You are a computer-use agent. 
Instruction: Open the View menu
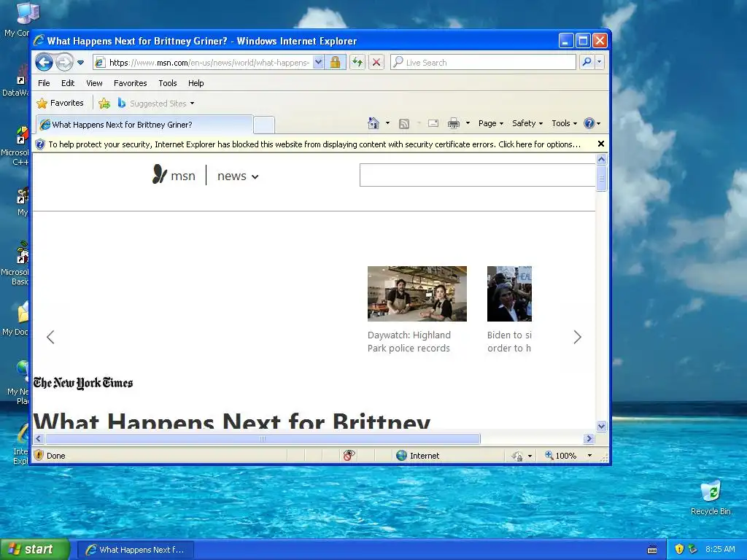coord(94,83)
